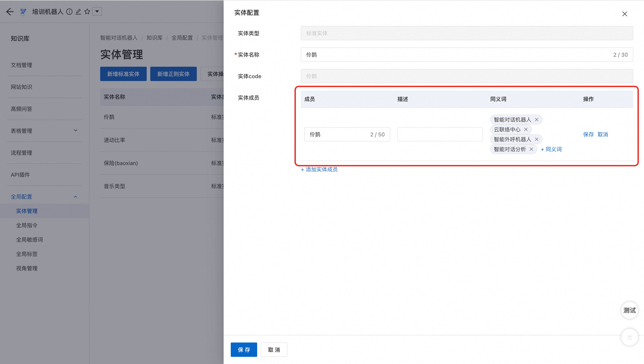
Task: Go back using the left arrow icon
Action: coord(10,11)
